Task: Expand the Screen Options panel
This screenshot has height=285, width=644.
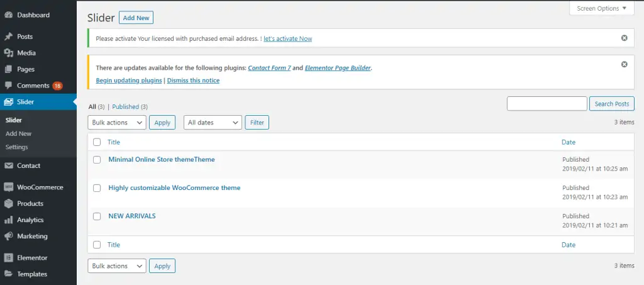Action: pos(602,8)
